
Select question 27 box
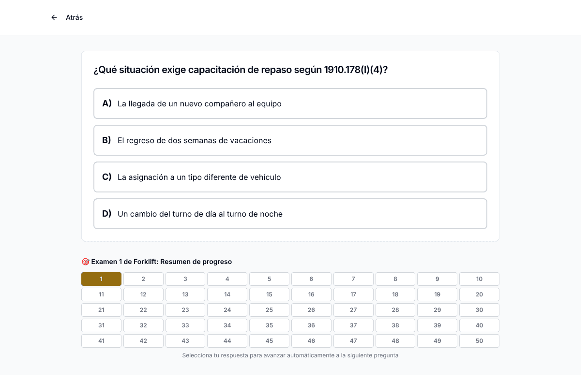point(353,310)
